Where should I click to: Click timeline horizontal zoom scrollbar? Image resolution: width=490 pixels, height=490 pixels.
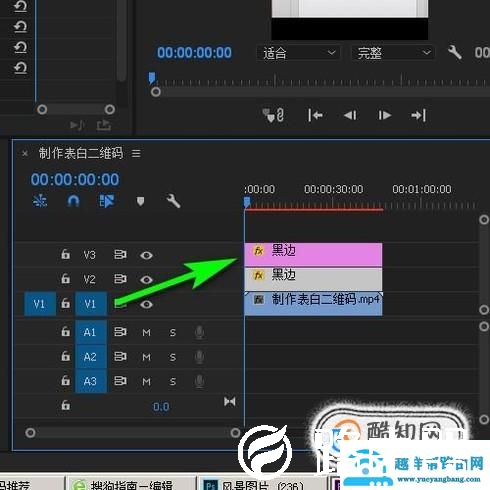tap(133, 433)
